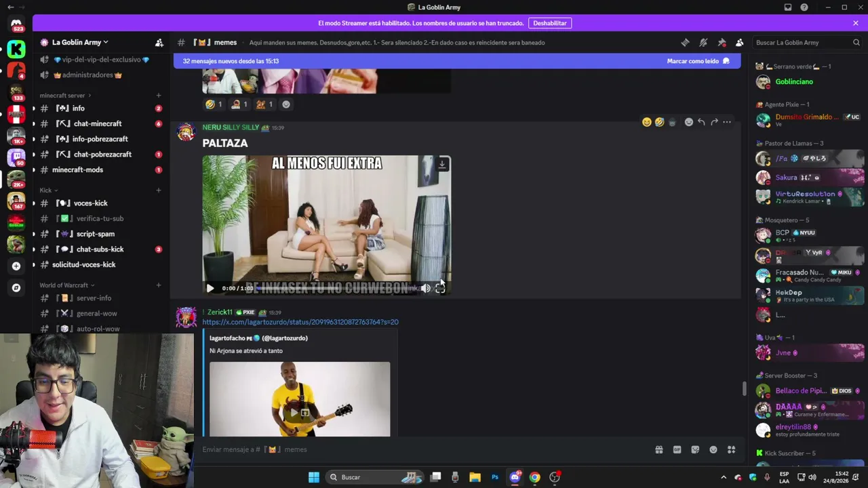Download the PALTAZA video attachment
Screen dimensions: 868x488
click(x=442, y=165)
